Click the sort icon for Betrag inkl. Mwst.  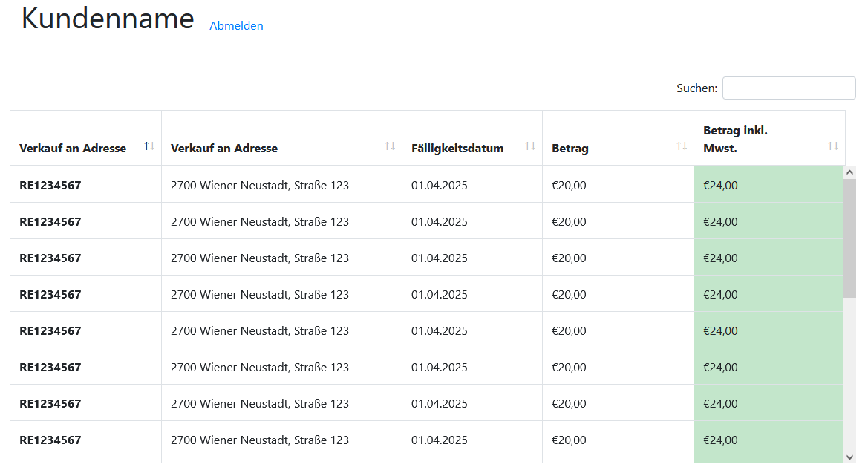tap(832, 146)
